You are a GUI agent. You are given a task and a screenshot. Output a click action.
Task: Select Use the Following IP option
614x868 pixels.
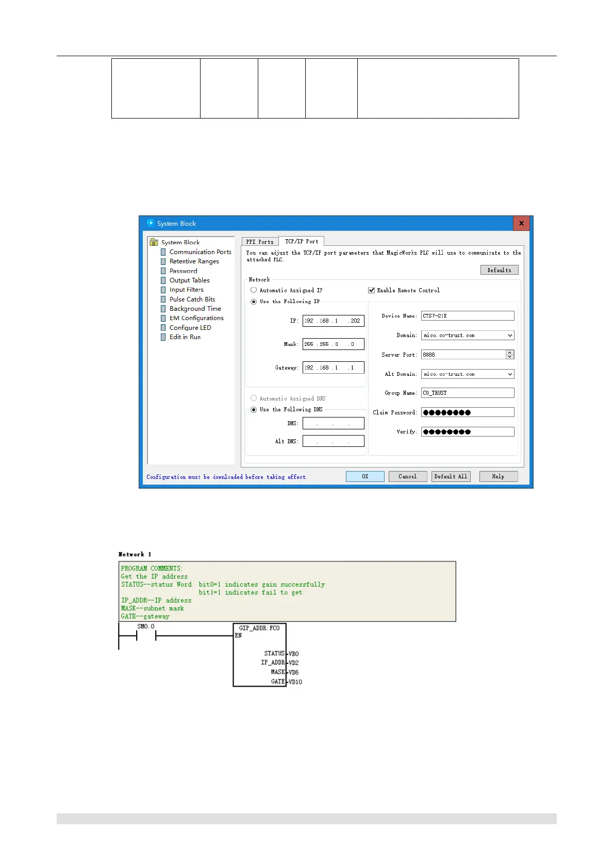[254, 302]
